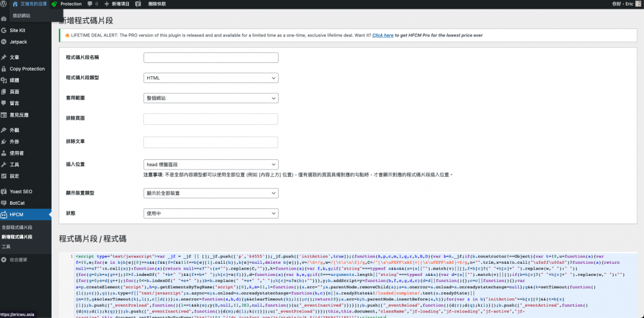Image resolution: width=644 pixels, height=318 pixels.
Task: Click the plus icon for 新增項目
Action: (x=107, y=4)
